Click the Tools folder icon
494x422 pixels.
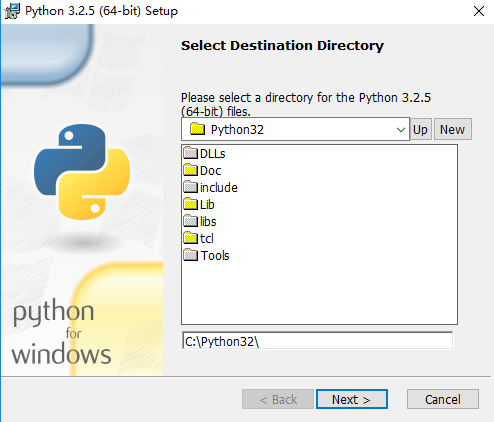pyautogui.click(x=191, y=255)
